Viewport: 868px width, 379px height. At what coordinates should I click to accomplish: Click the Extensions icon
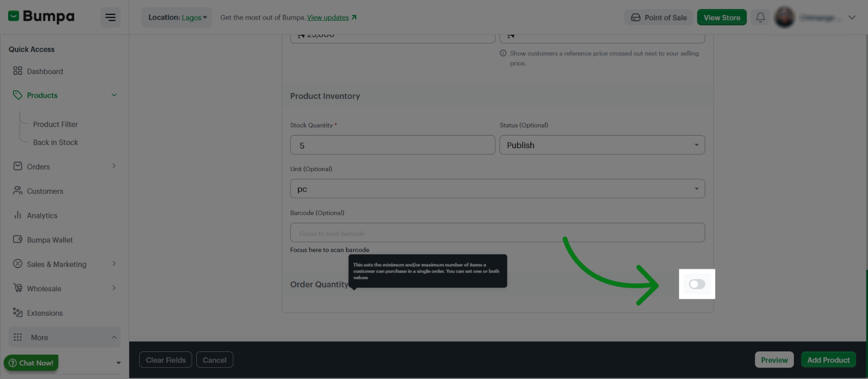pyautogui.click(x=18, y=313)
